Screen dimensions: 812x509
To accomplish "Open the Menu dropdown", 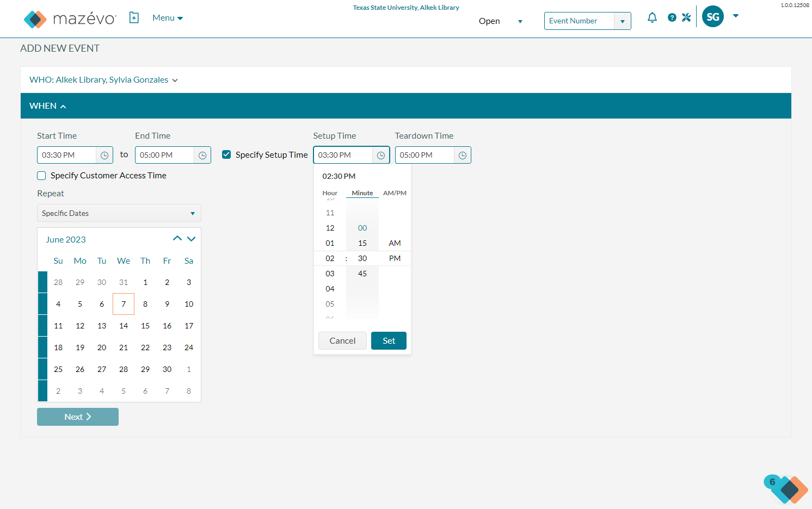I will [168, 18].
